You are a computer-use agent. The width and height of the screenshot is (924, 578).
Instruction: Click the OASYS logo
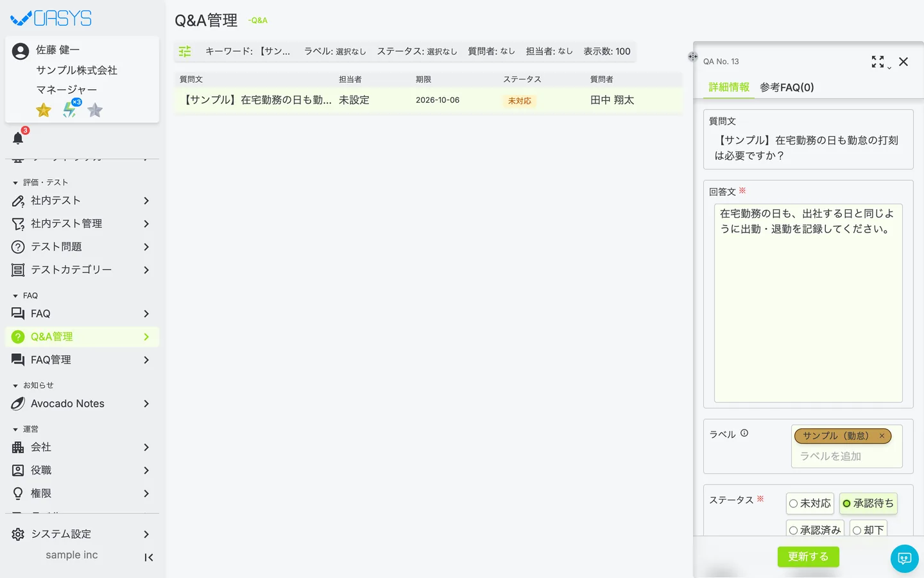(51, 18)
